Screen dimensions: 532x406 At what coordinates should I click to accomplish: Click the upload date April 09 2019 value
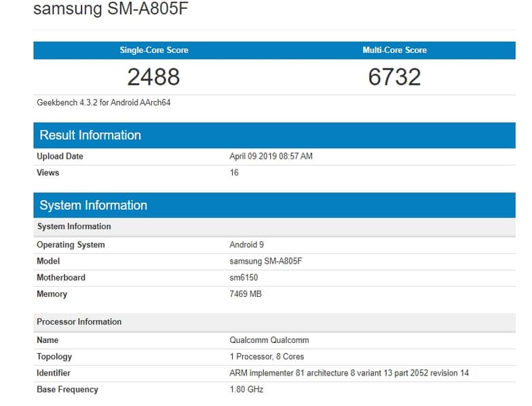[271, 157]
